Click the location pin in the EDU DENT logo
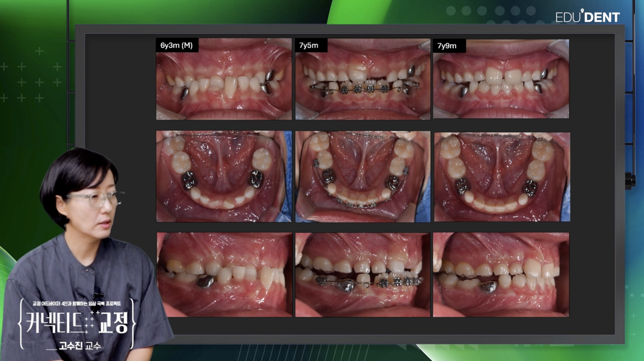Screen dimensions: 644x361 coord(582,10)
